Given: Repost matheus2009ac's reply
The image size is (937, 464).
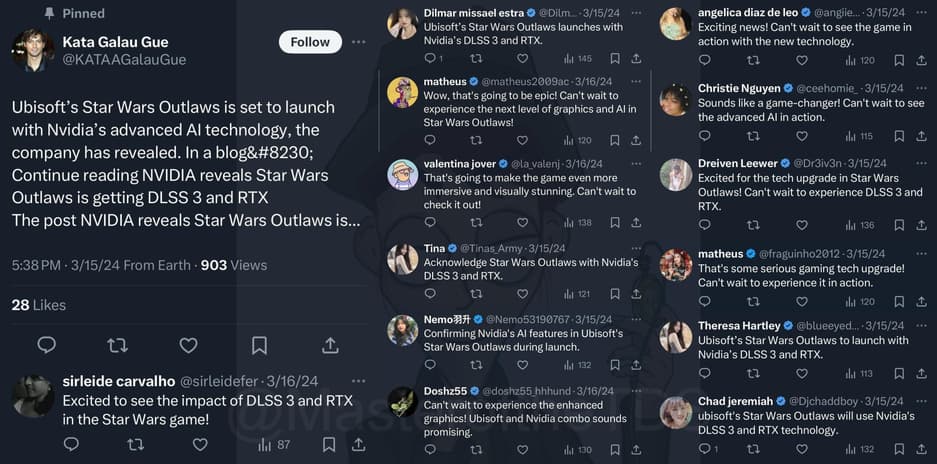Looking at the screenshot, I should (x=476, y=141).
